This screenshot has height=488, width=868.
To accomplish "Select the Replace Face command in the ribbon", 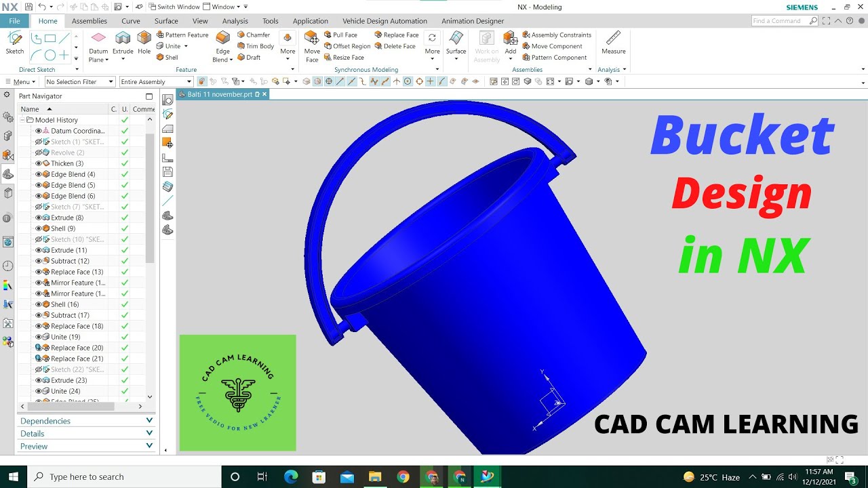I will pos(397,35).
